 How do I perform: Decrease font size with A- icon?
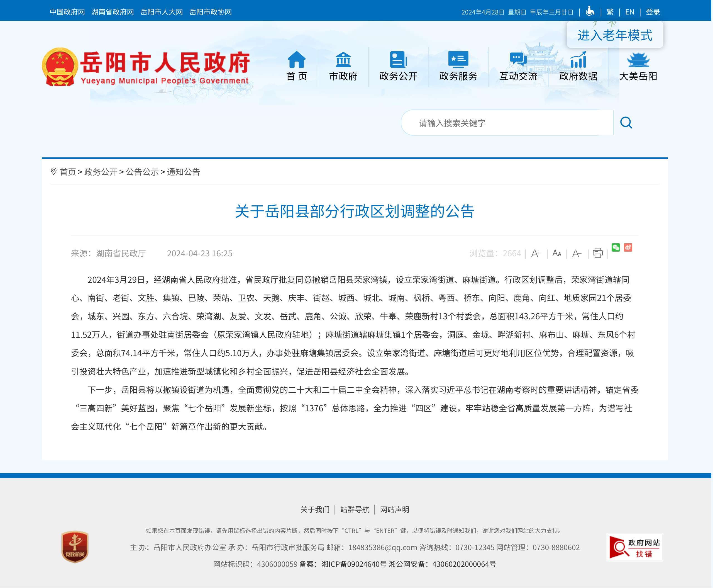577,253
